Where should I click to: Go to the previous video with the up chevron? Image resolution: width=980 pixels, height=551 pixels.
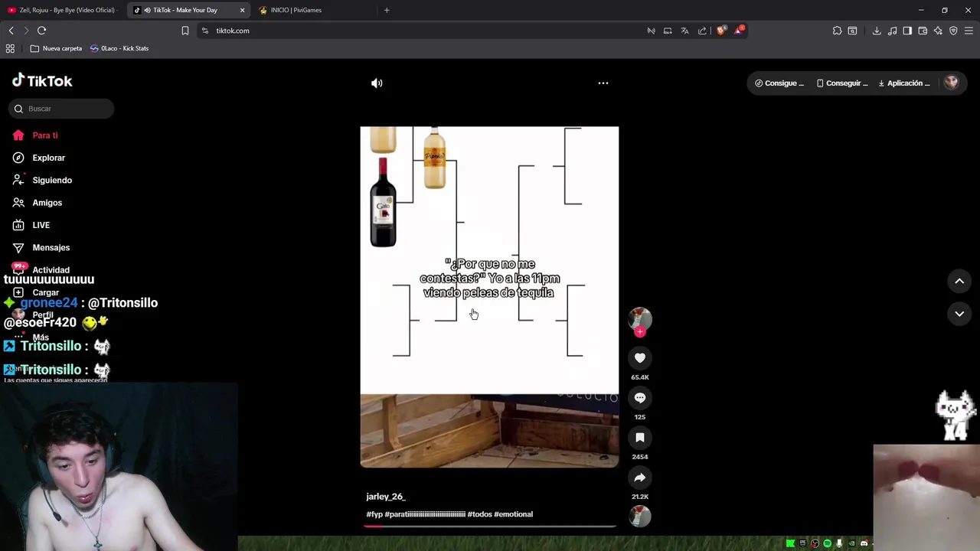click(x=959, y=281)
